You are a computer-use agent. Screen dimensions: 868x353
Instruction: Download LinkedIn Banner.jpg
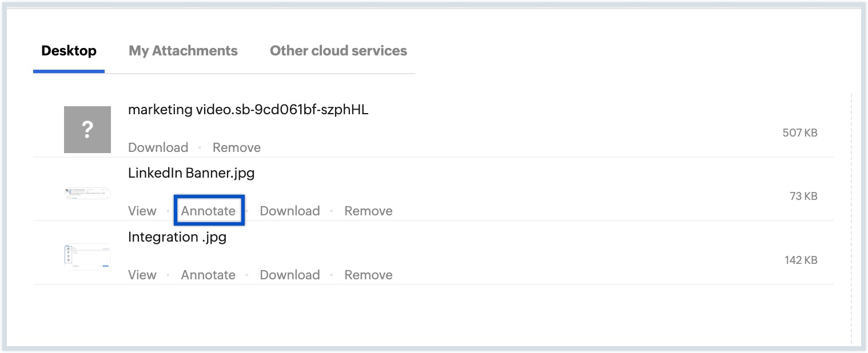coord(289,211)
